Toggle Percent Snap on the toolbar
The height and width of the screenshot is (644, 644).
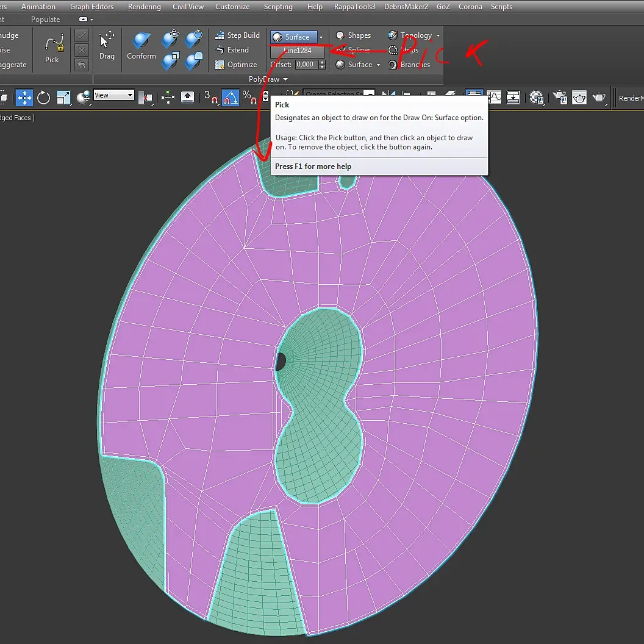tap(249, 98)
